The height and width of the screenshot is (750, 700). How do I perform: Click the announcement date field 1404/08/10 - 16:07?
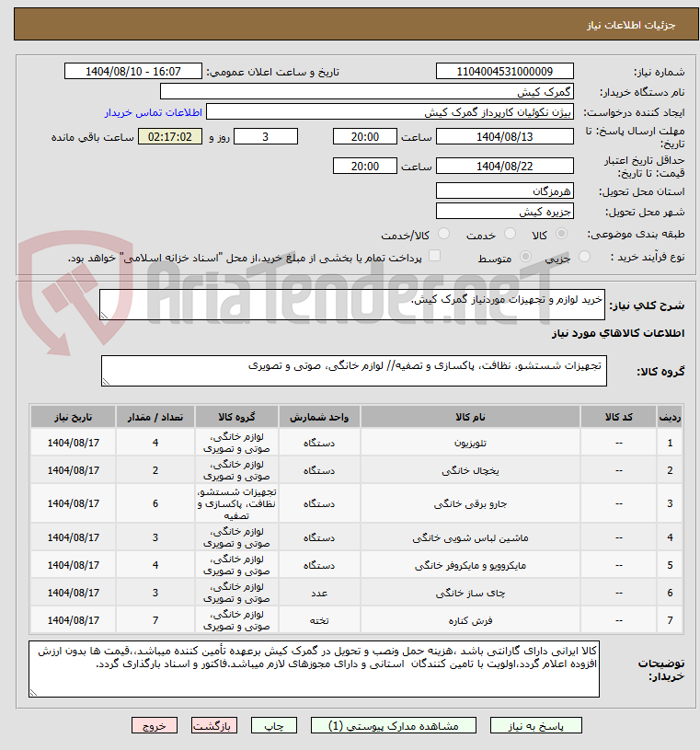133,71
